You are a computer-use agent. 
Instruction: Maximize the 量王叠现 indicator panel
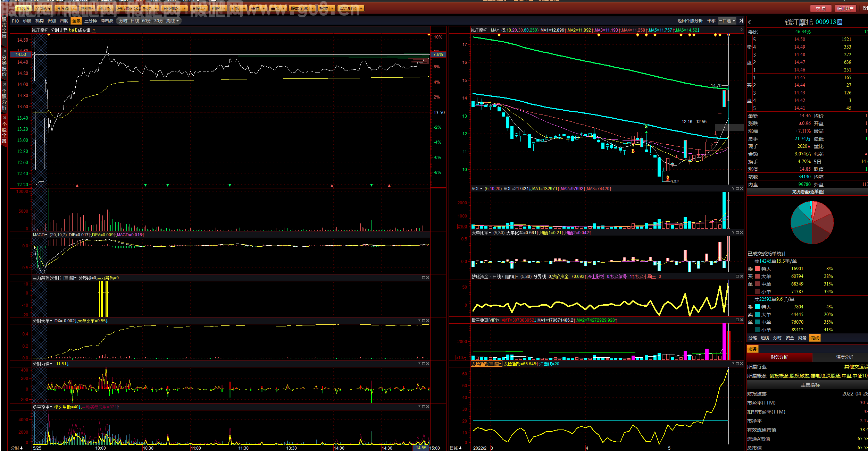(x=737, y=320)
